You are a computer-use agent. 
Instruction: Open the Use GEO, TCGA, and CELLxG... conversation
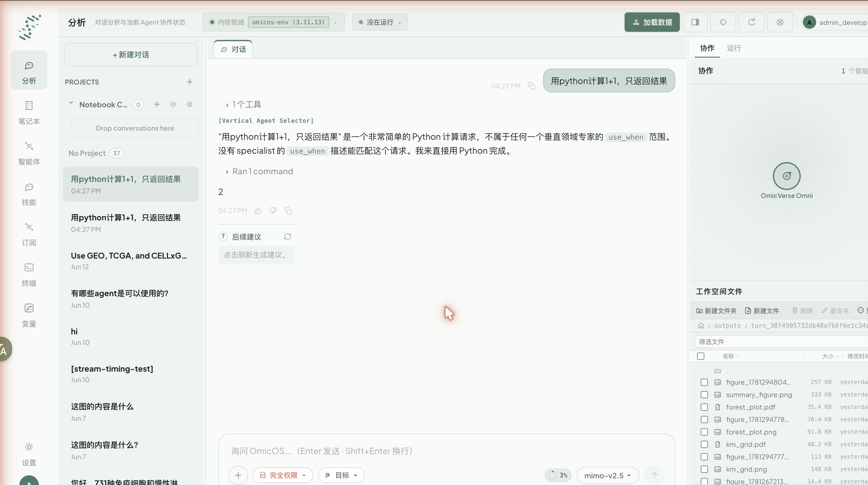[131, 261]
